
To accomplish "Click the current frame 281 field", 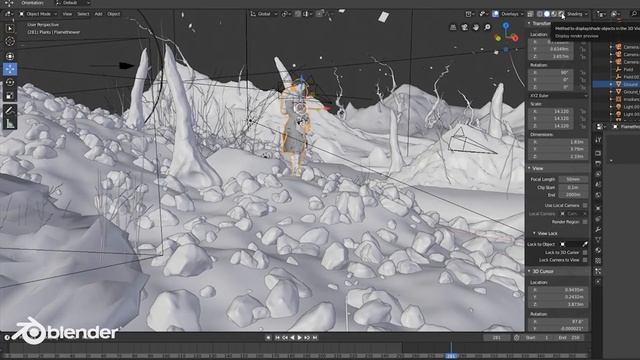I will point(497,338).
